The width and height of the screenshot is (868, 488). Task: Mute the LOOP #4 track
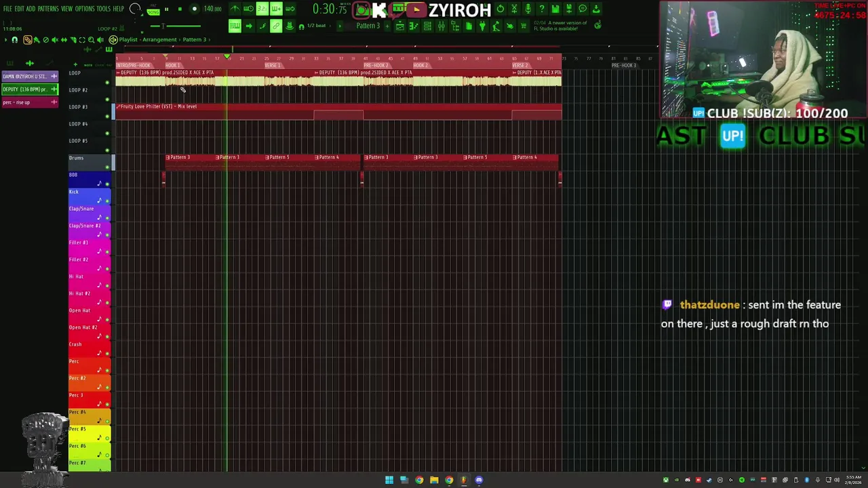pyautogui.click(x=107, y=134)
